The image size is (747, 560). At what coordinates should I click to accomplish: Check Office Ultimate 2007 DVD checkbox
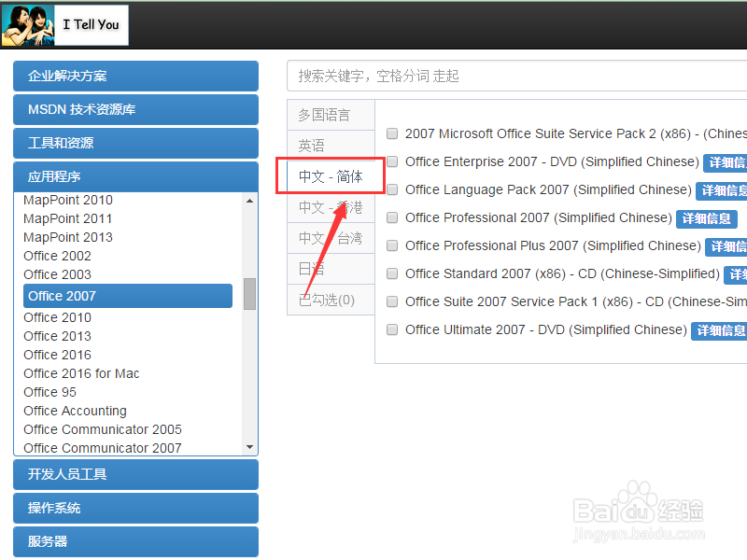tap(392, 329)
